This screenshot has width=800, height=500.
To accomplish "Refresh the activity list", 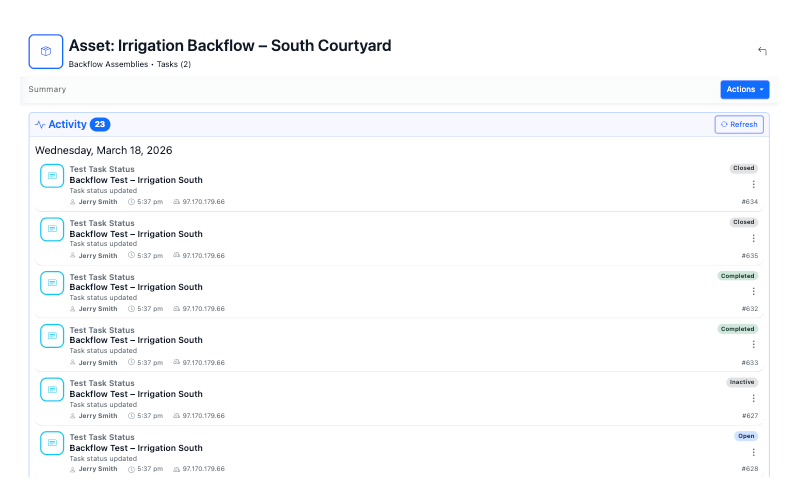I will 739,124.
